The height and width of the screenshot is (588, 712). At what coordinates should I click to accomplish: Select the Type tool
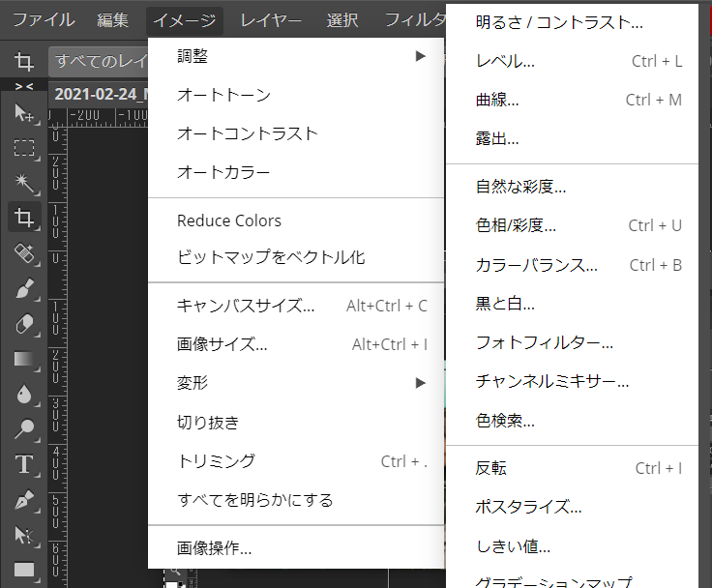click(x=23, y=464)
